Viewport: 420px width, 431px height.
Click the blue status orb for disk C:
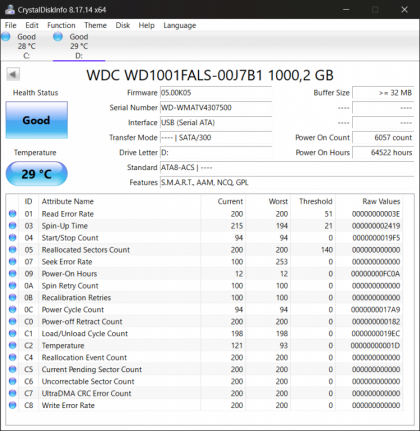(5, 37)
